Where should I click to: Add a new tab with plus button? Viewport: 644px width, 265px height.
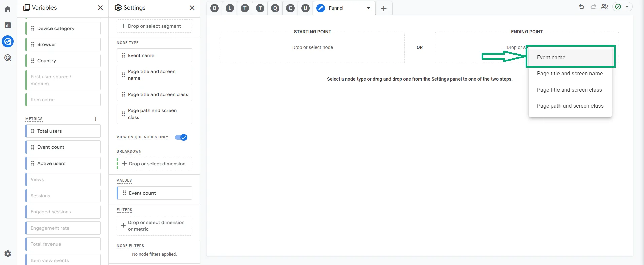click(384, 8)
